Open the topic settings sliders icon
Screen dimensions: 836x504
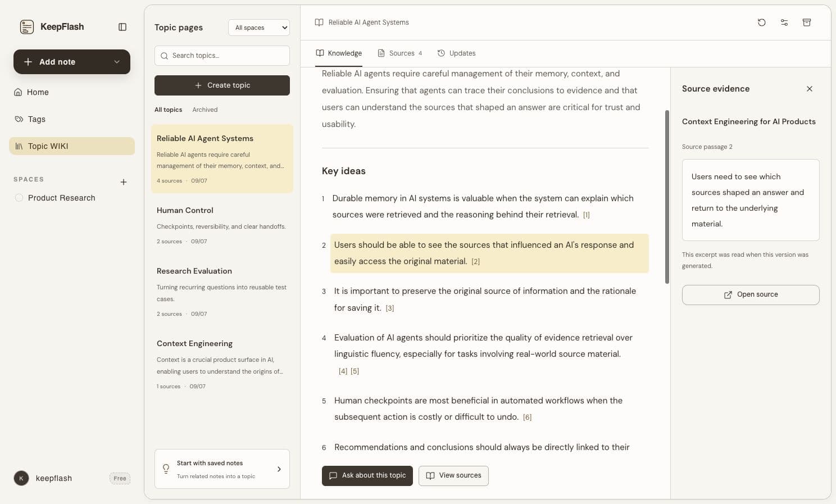pos(784,22)
